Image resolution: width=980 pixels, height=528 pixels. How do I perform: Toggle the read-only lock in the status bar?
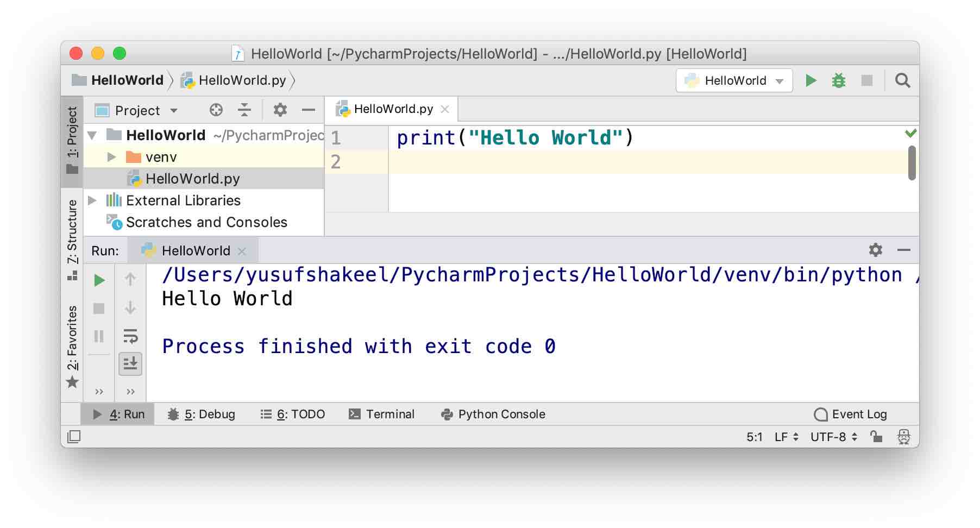pos(876,436)
